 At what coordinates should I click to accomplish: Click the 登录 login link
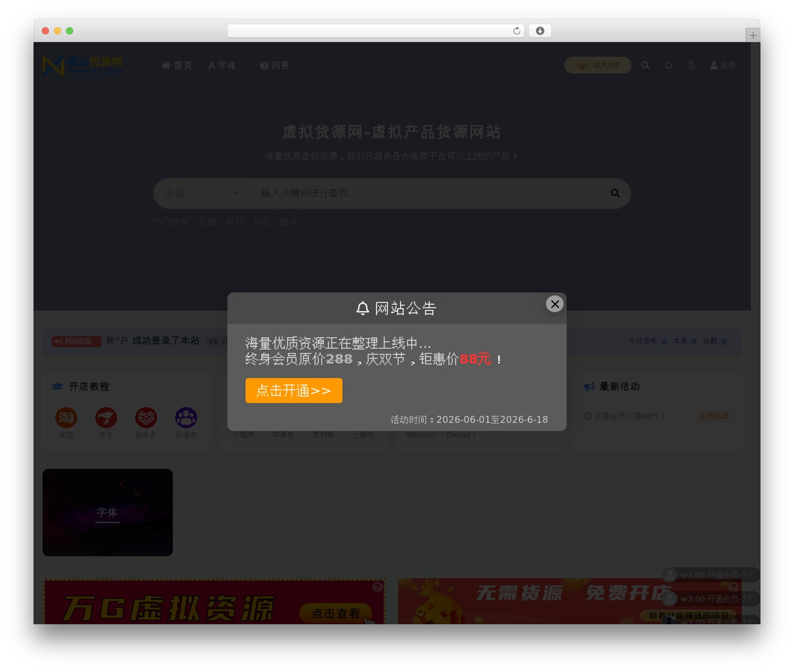pos(723,65)
